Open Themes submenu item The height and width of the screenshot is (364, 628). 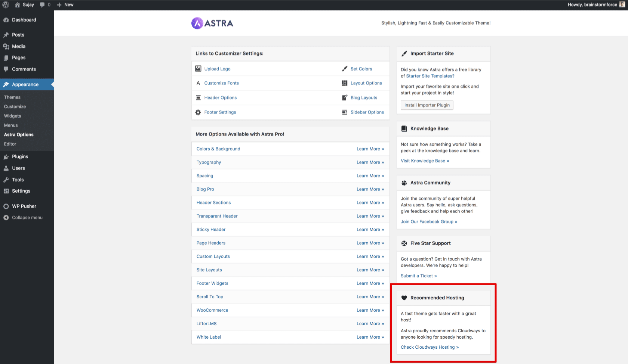click(12, 97)
